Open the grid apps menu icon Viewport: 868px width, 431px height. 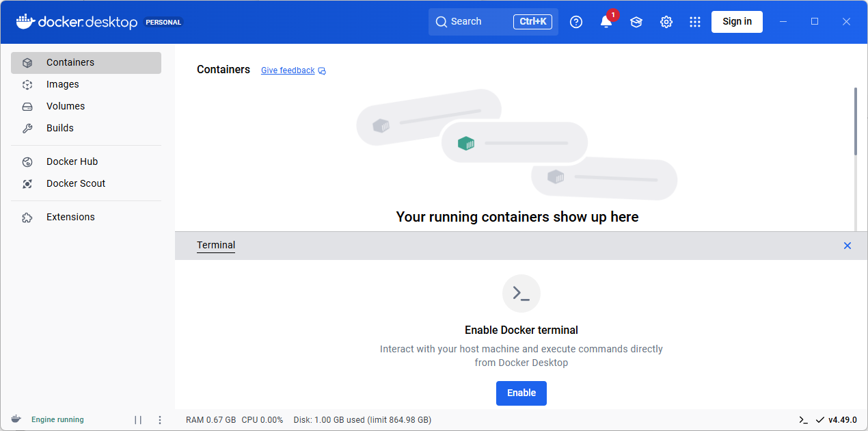pyautogui.click(x=695, y=22)
